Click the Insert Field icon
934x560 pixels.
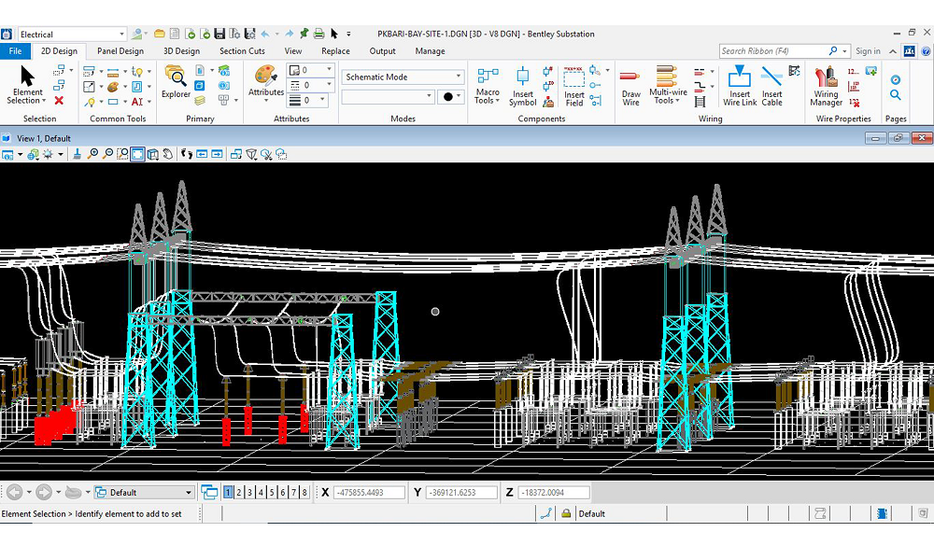point(574,84)
